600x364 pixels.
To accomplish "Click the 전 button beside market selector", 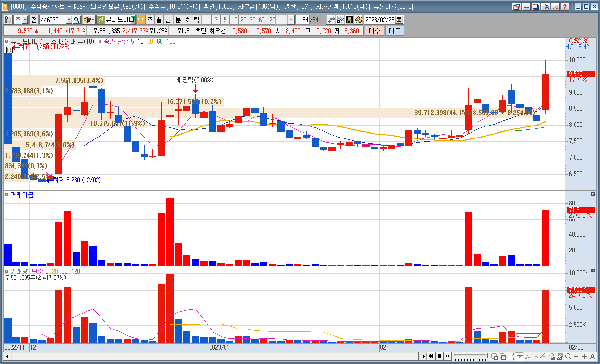I will pyautogui.click(x=34, y=20).
